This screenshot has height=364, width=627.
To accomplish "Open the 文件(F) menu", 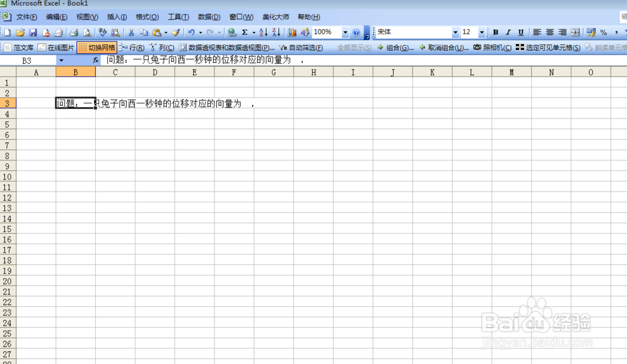I will (26, 17).
